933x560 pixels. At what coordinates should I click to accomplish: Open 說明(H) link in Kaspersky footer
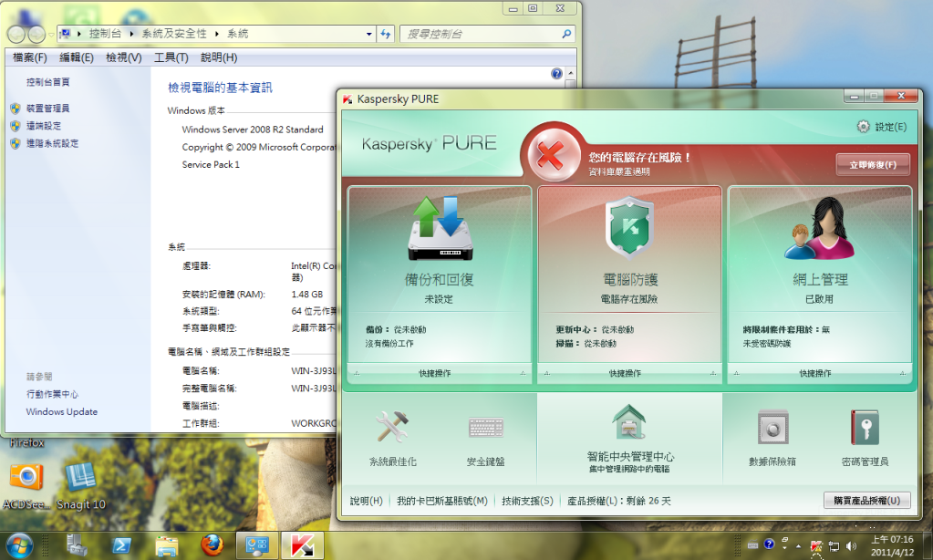click(x=366, y=501)
